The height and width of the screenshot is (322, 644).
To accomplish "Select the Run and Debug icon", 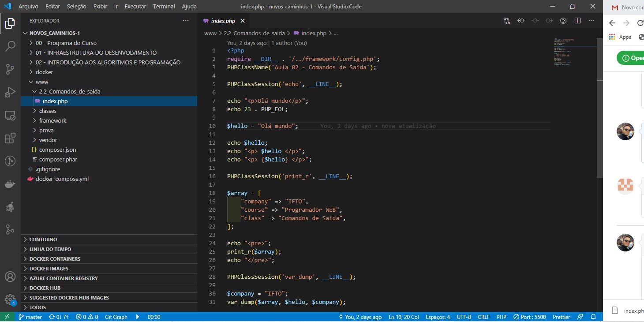I will (x=10, y=92).
